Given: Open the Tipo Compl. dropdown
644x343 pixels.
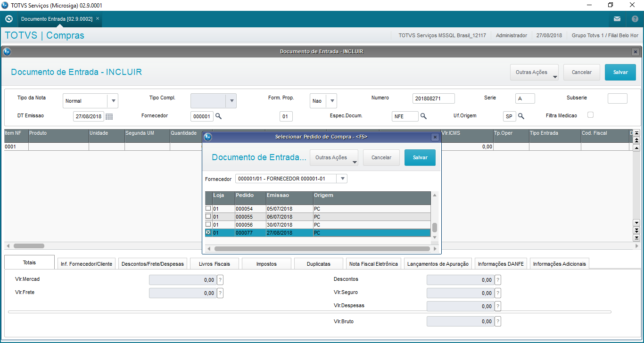Looking at the screenshot, I should coord(231,101).
